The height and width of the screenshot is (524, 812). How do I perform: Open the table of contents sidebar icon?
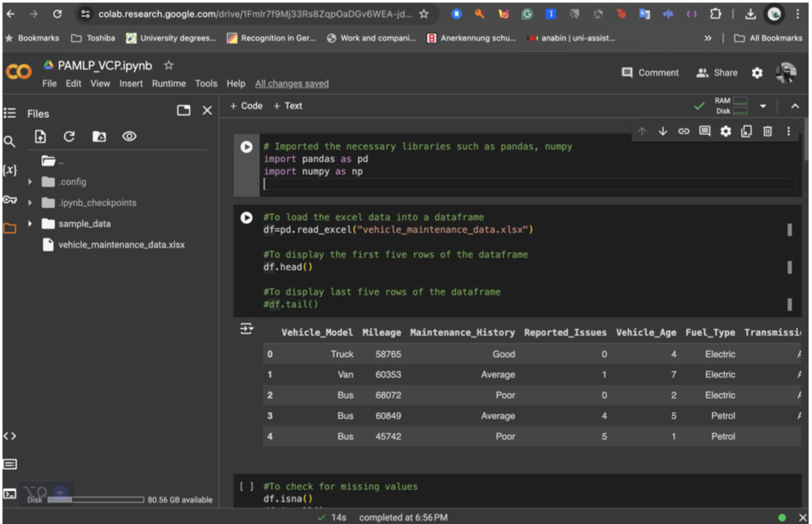click(x=10, y=113)
